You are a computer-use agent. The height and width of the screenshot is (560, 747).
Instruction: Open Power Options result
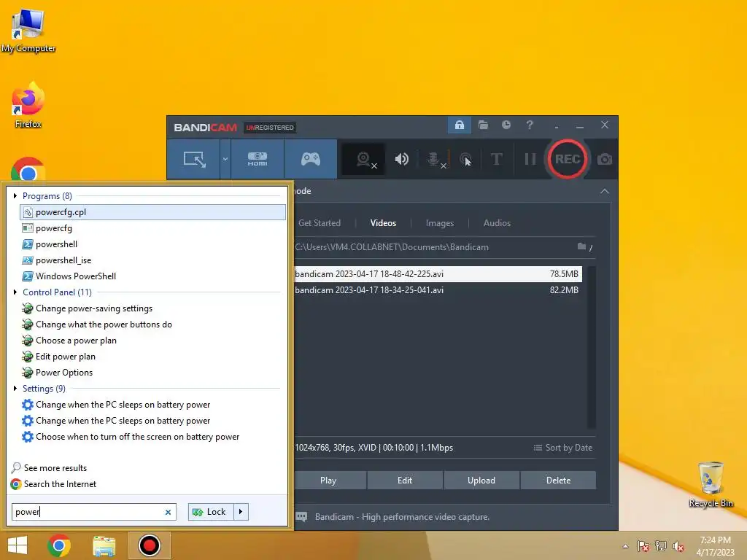152,373
